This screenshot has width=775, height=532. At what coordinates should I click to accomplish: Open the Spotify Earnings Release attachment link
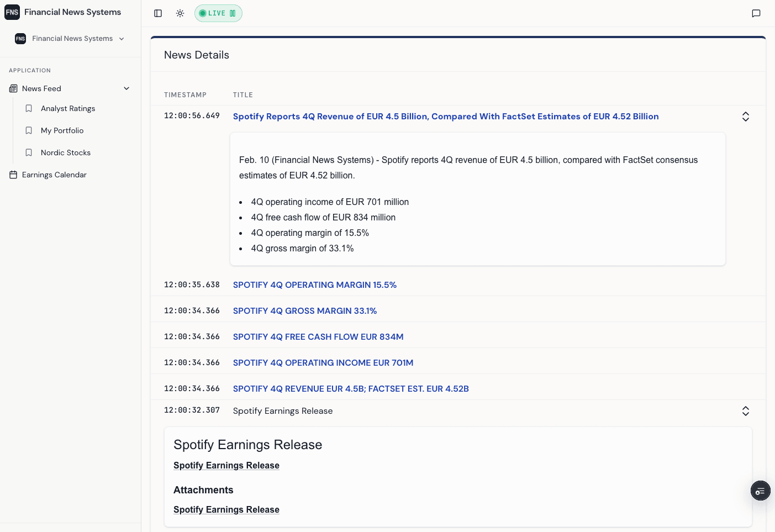pyautogui.click(x=226, y=509)
